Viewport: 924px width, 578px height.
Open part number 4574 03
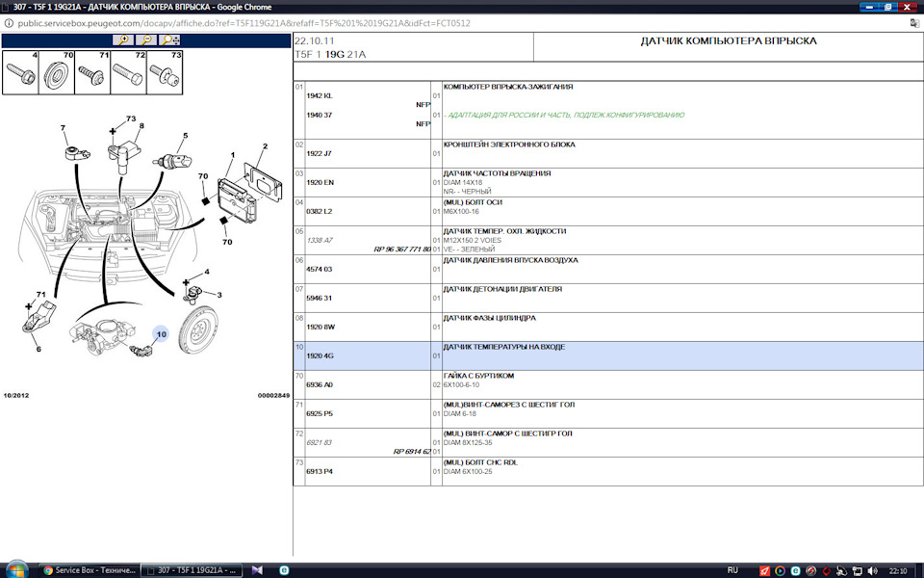click(x=320, y=269)
